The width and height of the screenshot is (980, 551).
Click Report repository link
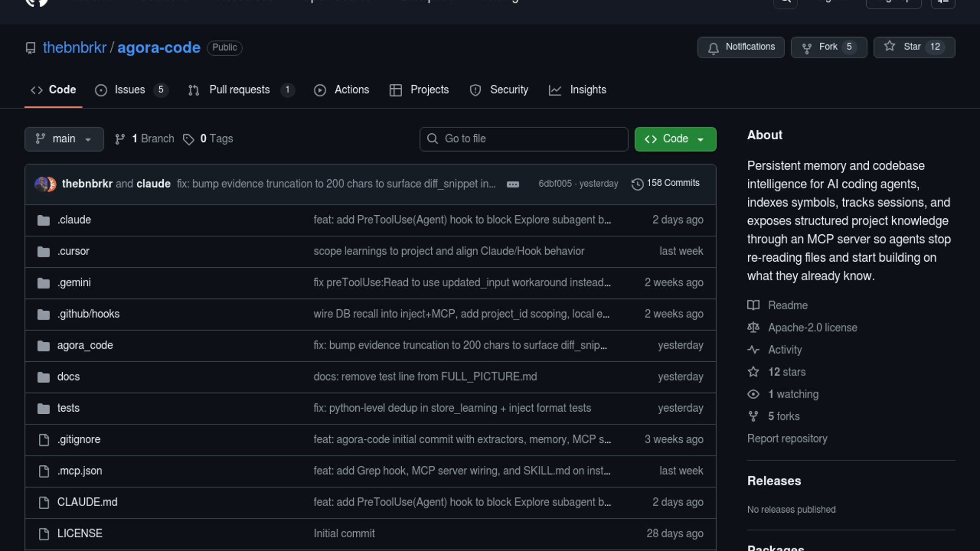(787, 439)
